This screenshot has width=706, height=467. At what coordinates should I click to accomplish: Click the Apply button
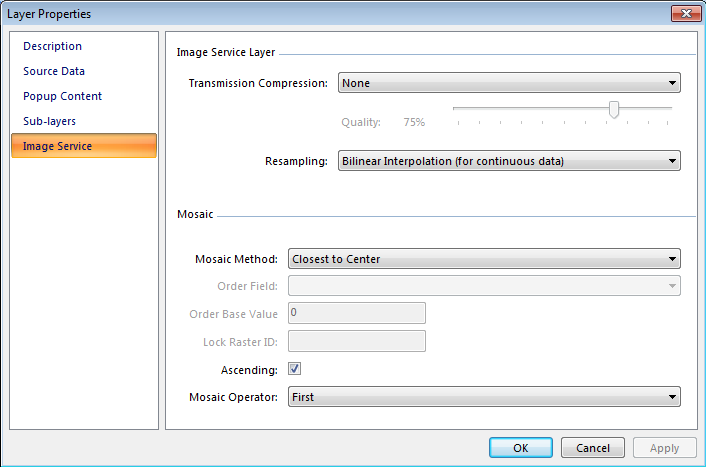coord(664,448)
